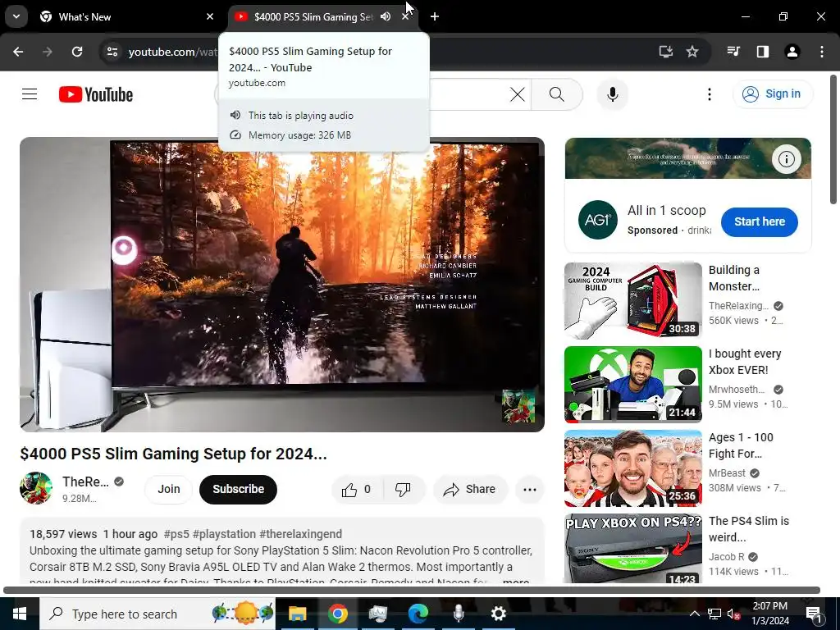Open the Building a Monster video title
This screenshot has width=840, height=630.
(734, 278)
